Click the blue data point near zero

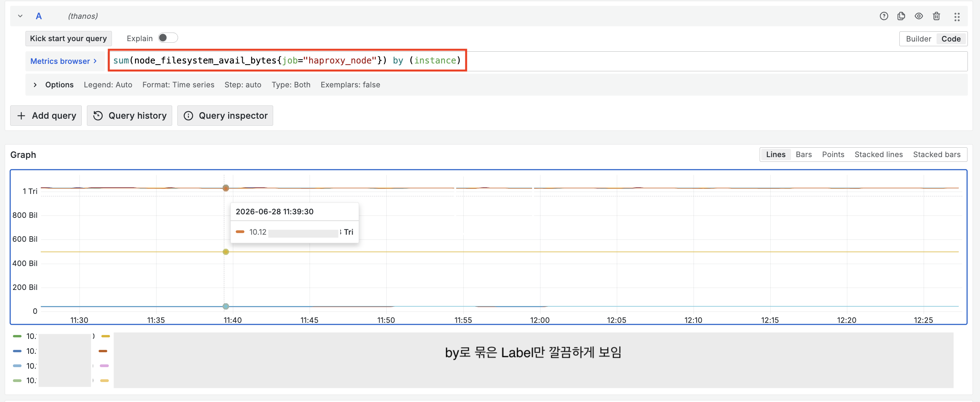(226, 306)
